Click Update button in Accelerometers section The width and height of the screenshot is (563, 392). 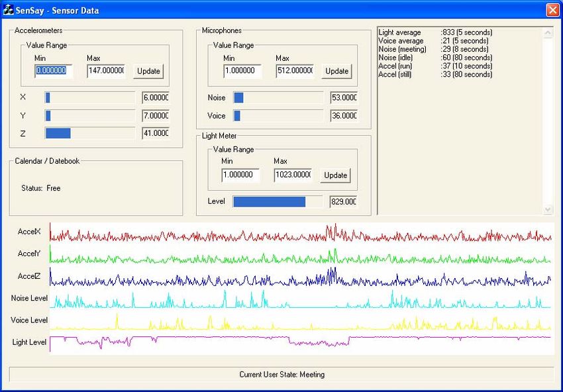click(x=148, y=71)
